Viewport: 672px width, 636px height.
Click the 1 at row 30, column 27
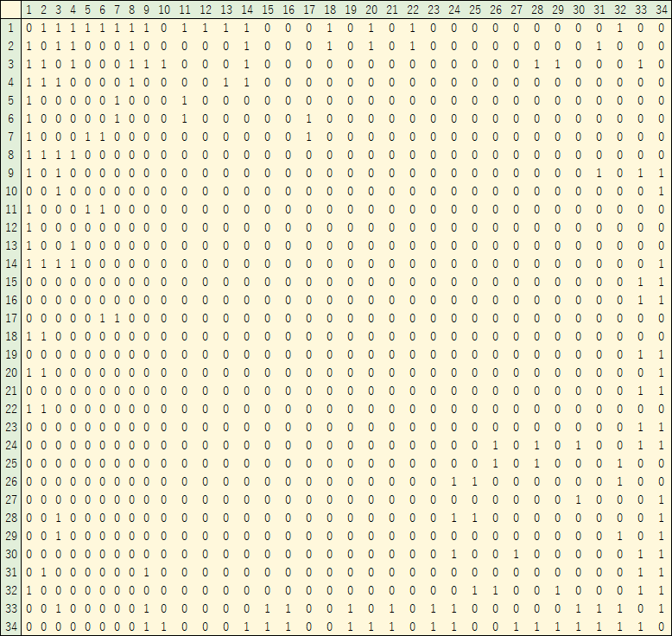click(x=516, y=555)
